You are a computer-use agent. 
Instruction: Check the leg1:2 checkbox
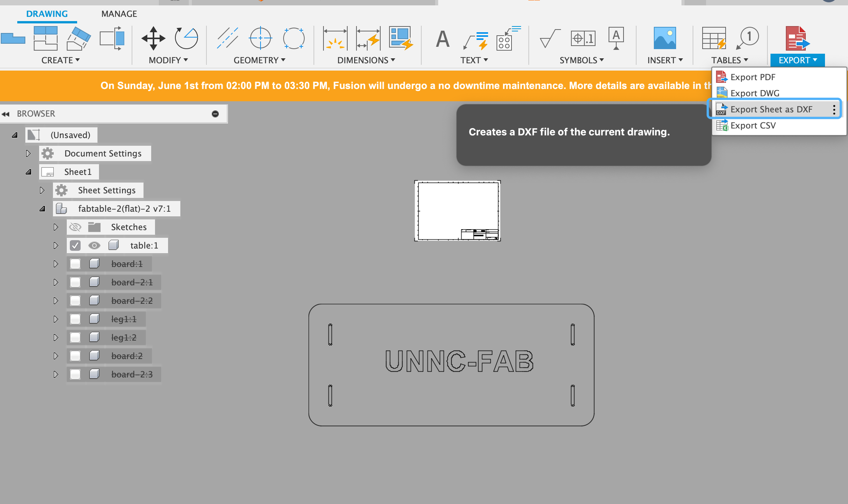coord(75,338)
